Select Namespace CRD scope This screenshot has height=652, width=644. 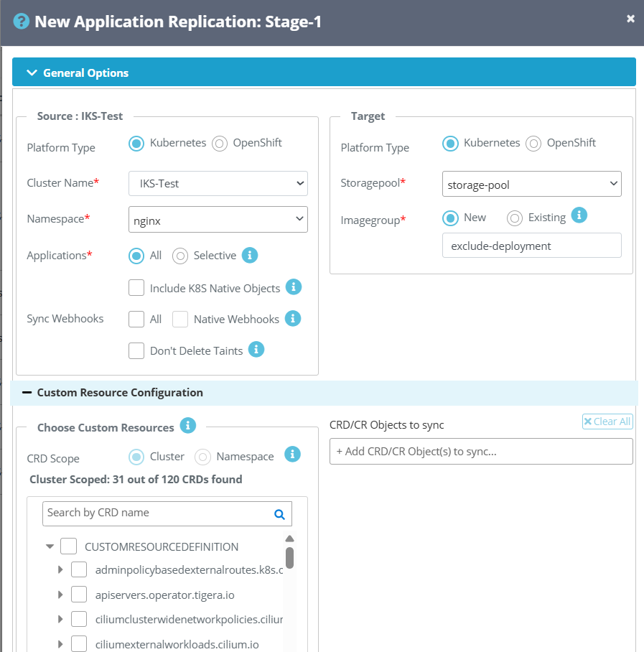point(203,457)
